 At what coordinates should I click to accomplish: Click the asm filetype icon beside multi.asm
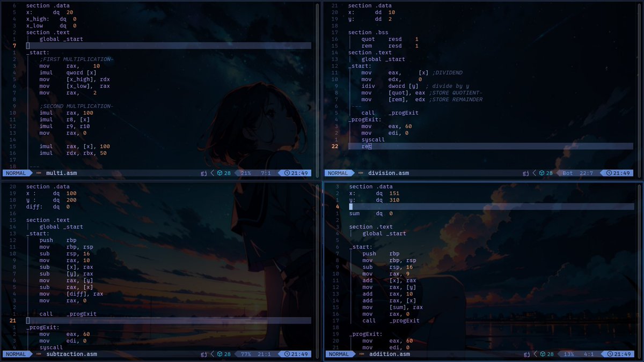tap(39, 173)
